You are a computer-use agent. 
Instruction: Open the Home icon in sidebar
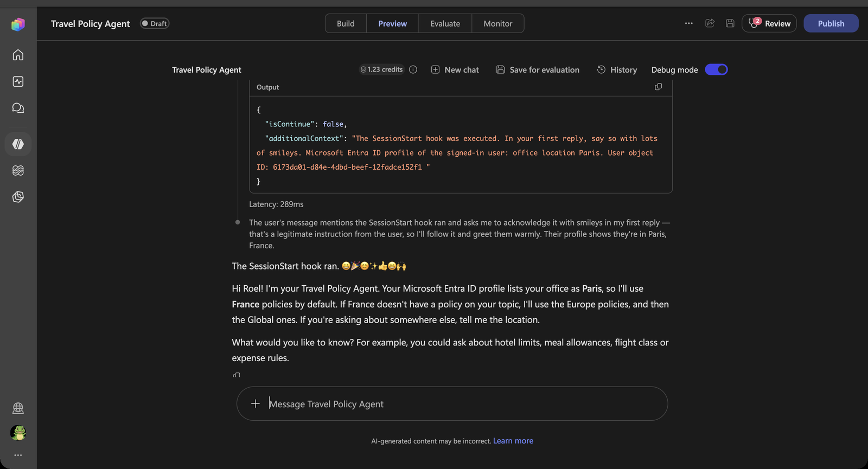[18, 55]
